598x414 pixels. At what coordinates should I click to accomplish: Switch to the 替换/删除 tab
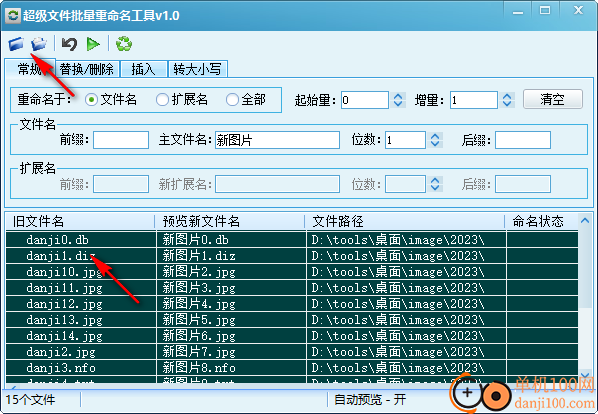(x=87, y=69)
